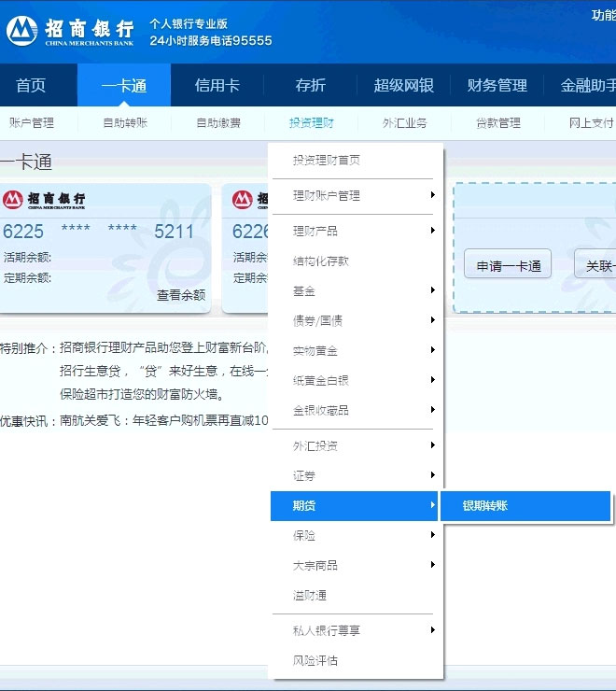Expand 理财账户管理 submenu arrow
The width and height of the screenshot is (616, 691).
click(x=433, y=195)
